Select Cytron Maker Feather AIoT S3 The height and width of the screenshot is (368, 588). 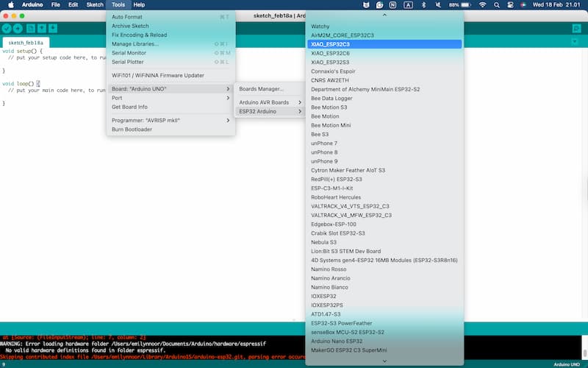384,171
